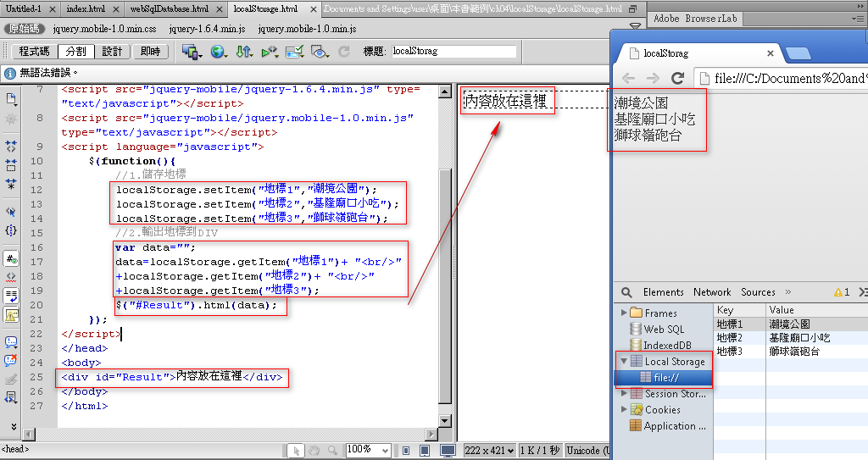This screenshot has width=868, height=460.
Task: Click the 原始碼 source code button
Action: (24, 28)
